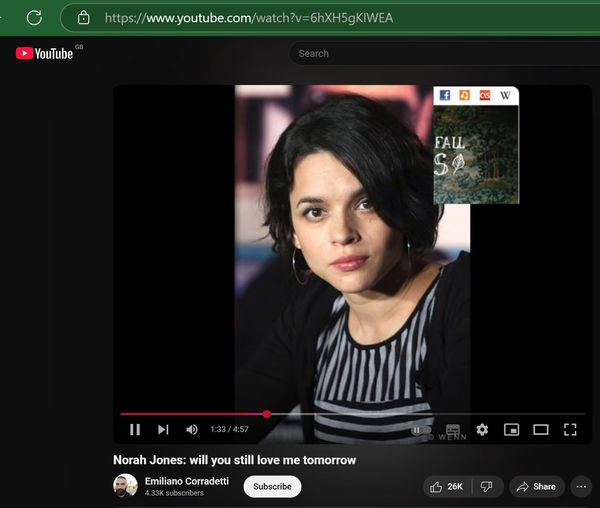The height and width of the screenshot is (508, 600).
Task: Pause the video
Action: click(135, 430)
